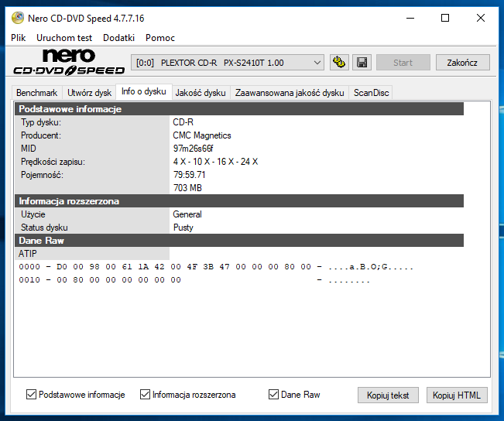Click the Nero CD-DVD Speed title bar icon
The image size is (504, 421).
(18, 18)
